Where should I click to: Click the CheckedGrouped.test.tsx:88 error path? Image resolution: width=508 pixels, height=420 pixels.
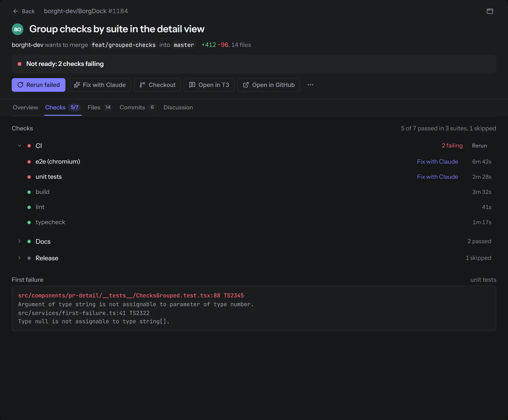[x=131, y=295]
